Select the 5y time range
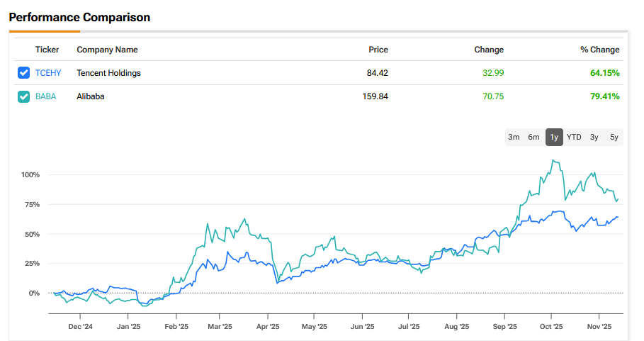 tap(614, 137)
